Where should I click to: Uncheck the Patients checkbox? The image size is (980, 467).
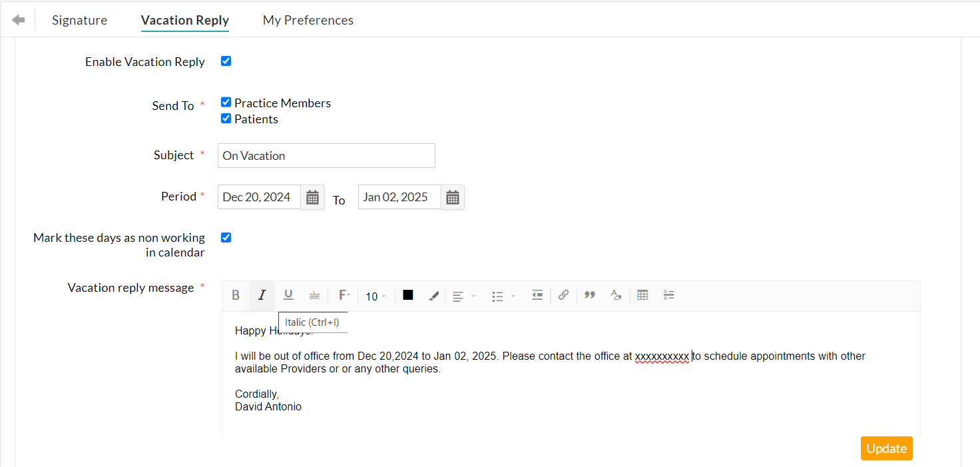click(226, 119)
